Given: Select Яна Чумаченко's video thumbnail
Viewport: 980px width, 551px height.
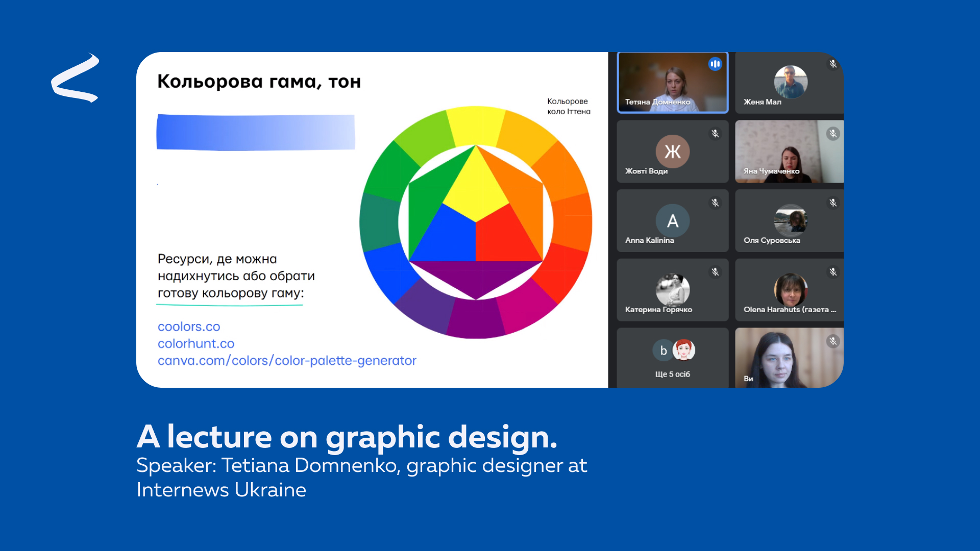Looking at the screenshot, I should pos(789,151).
